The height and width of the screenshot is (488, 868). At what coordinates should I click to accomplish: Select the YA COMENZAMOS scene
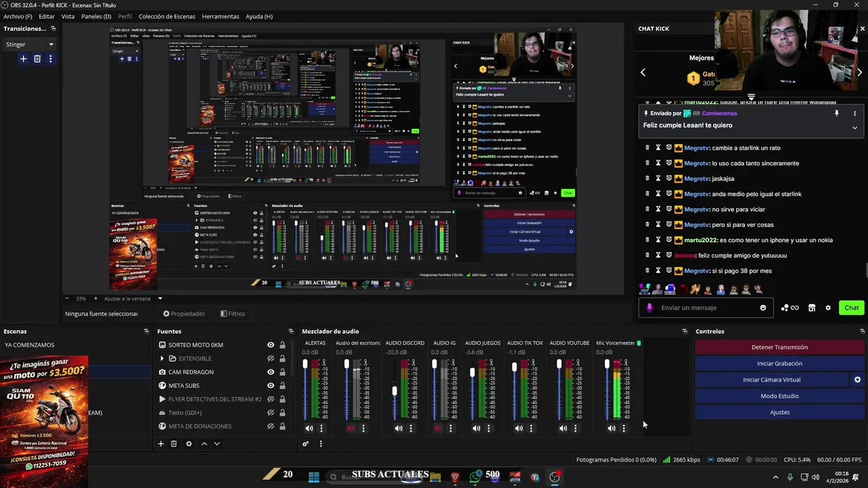[x=30, y=345]
